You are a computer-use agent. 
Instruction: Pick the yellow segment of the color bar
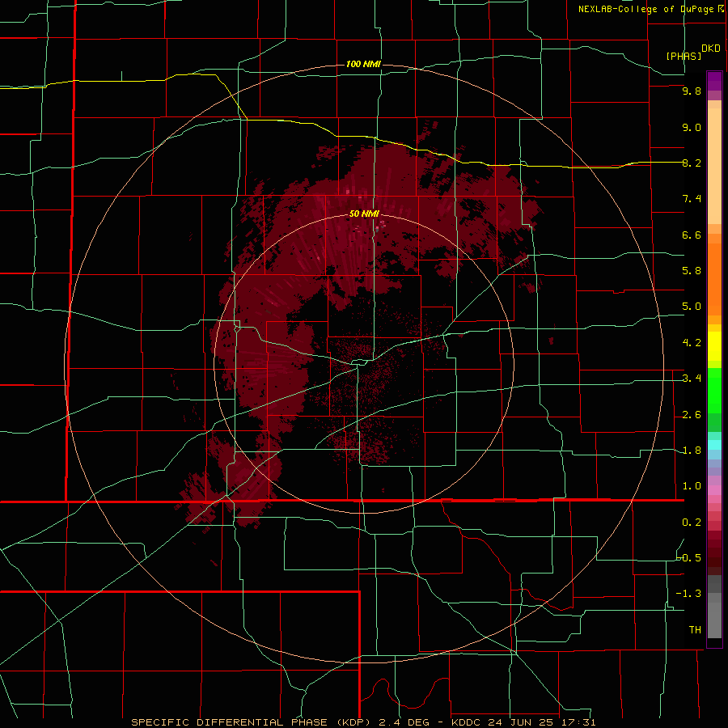tap(714, 346)
